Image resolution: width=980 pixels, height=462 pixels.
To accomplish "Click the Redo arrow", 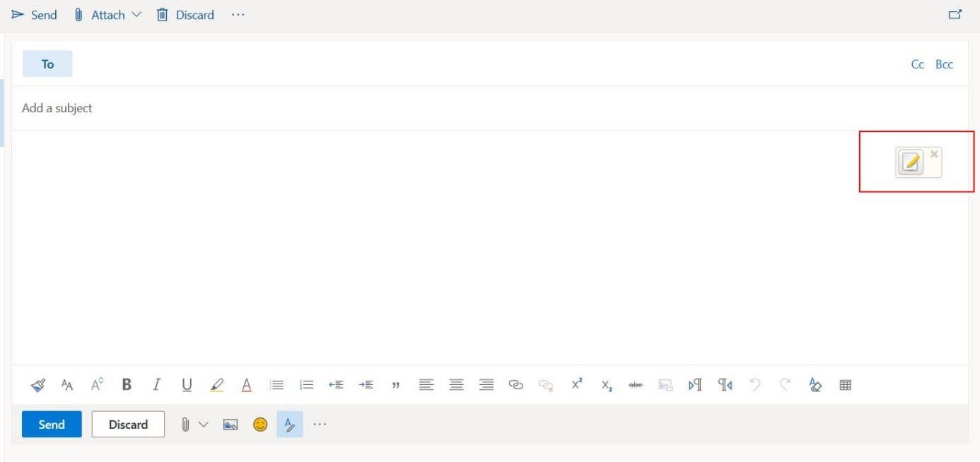I will [785, 385].
